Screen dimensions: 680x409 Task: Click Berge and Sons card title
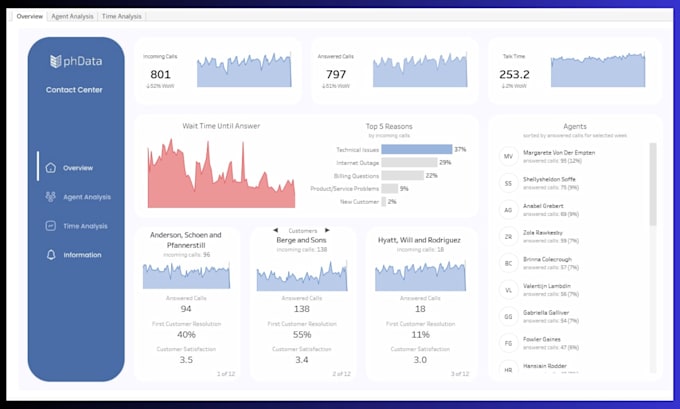(x=301, y=240)
